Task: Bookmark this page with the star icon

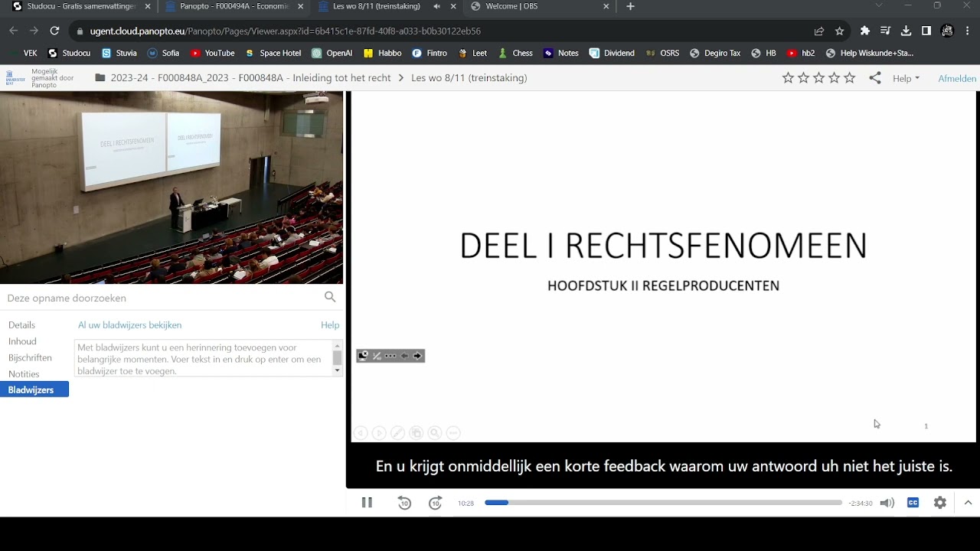Action: click(x=839, y=31)
